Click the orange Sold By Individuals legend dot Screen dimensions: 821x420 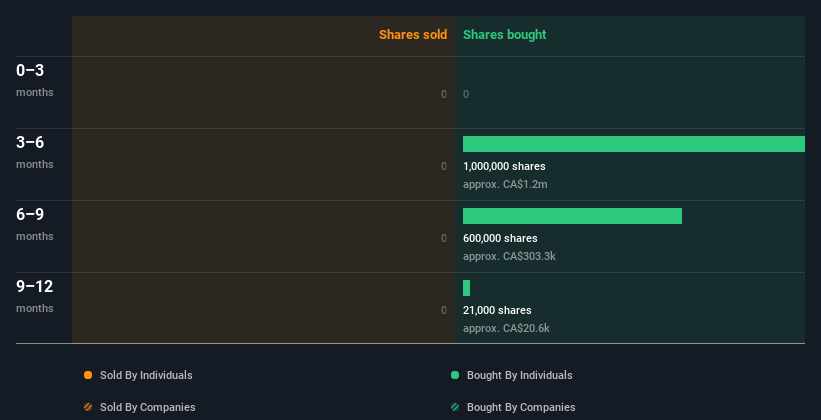[x=88, y=375]
